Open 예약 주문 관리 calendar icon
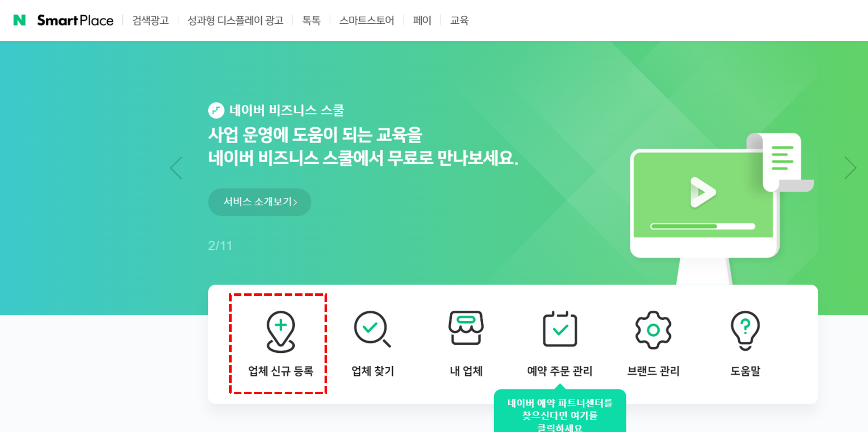 tap(560, 329)
